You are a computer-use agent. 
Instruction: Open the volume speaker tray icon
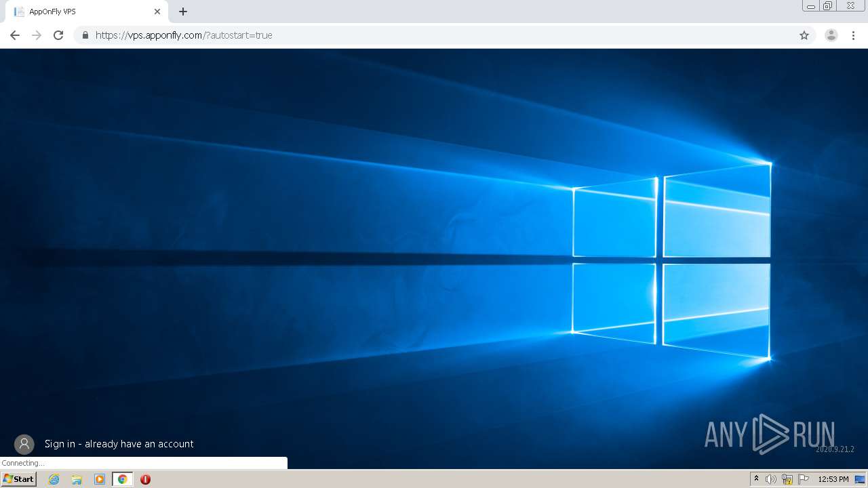click(x=771, y=479)
